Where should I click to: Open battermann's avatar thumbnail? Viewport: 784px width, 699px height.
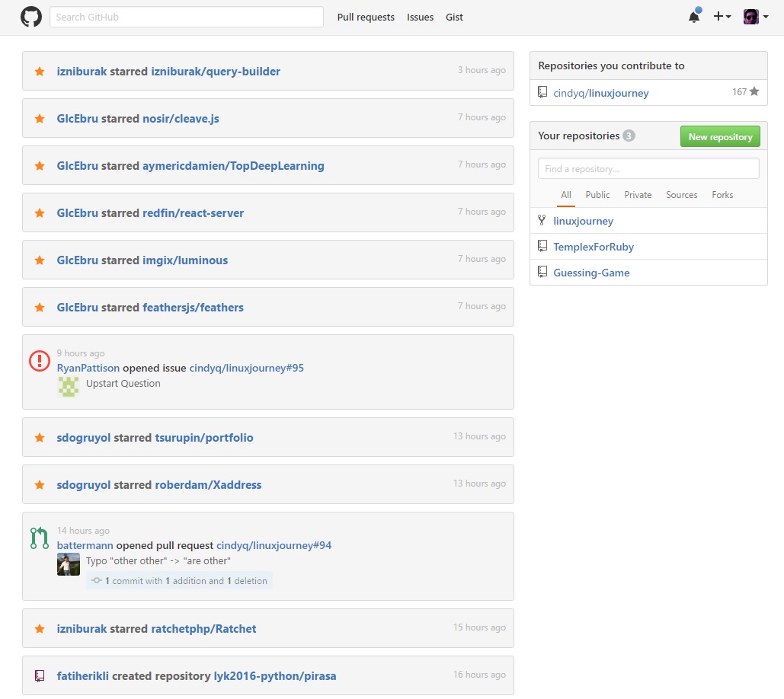click(69, 564)
